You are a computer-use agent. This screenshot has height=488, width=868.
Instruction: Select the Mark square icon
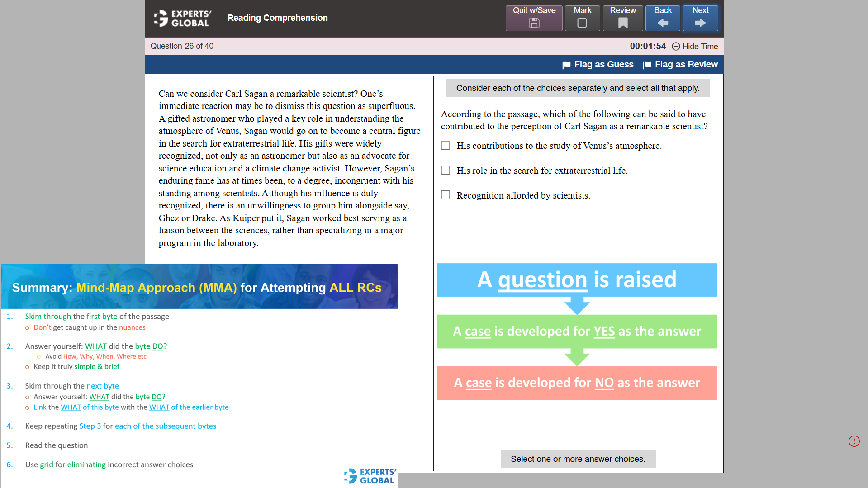(x=582, y=23)
